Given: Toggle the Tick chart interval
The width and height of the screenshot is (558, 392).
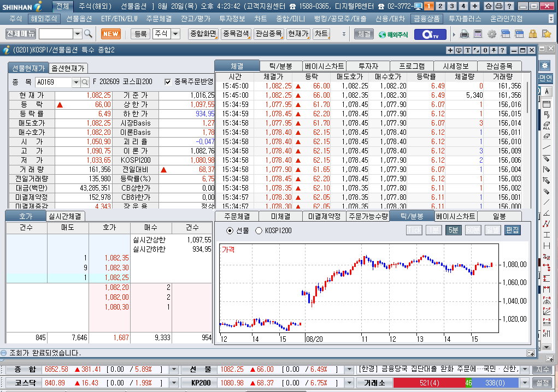Looking at the screenshot, I should (x=414, y=230).
